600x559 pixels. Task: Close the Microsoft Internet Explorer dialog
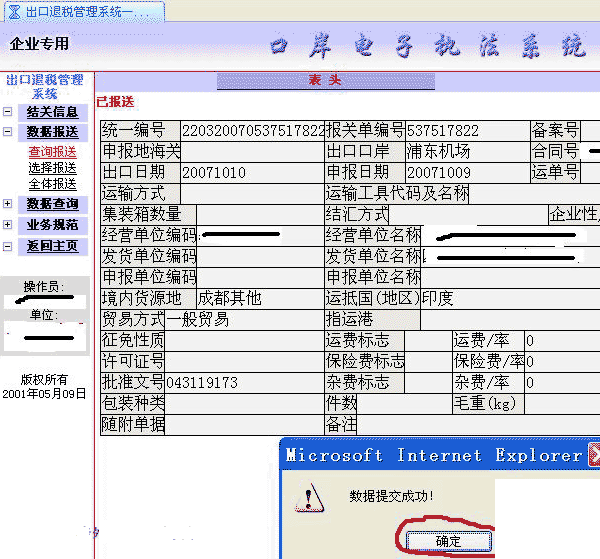594,455
